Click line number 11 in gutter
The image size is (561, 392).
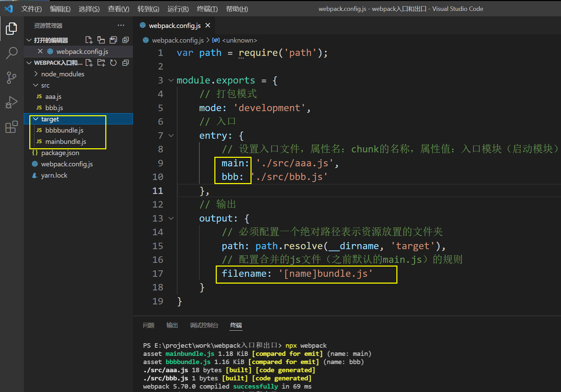(157, 191)
